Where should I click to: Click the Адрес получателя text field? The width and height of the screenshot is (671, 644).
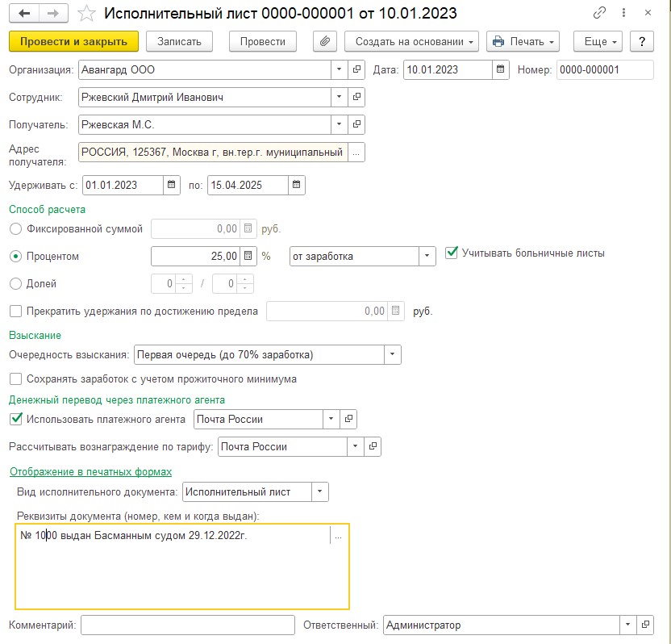[213, 153]
